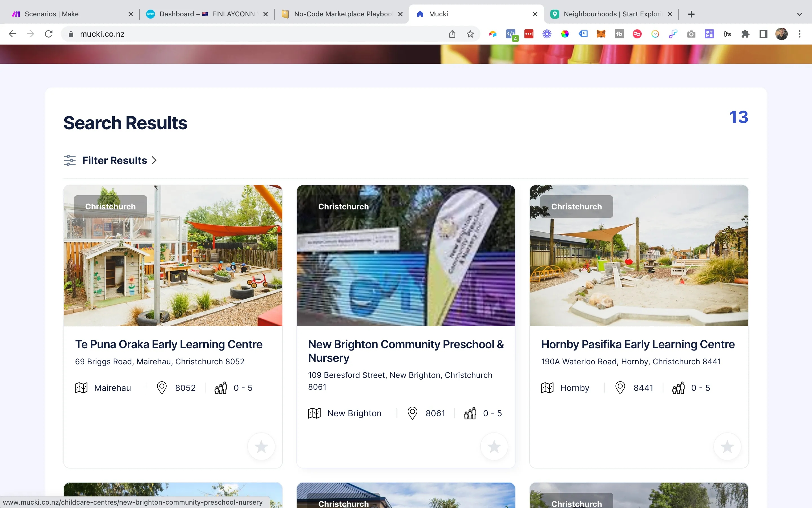This screenshot has height=508, width=812.
Task: Click the 8441 location pin icon
Action: coord(620,388)
